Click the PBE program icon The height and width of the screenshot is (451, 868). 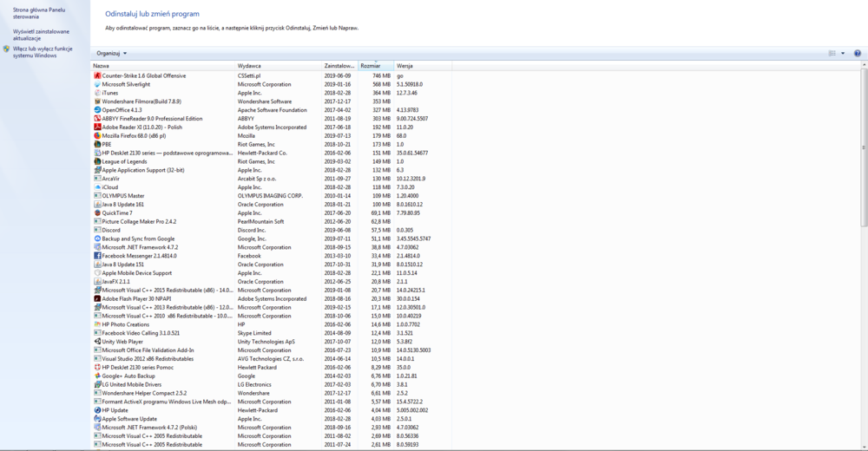pyautogui.click(x=97, y=145)
